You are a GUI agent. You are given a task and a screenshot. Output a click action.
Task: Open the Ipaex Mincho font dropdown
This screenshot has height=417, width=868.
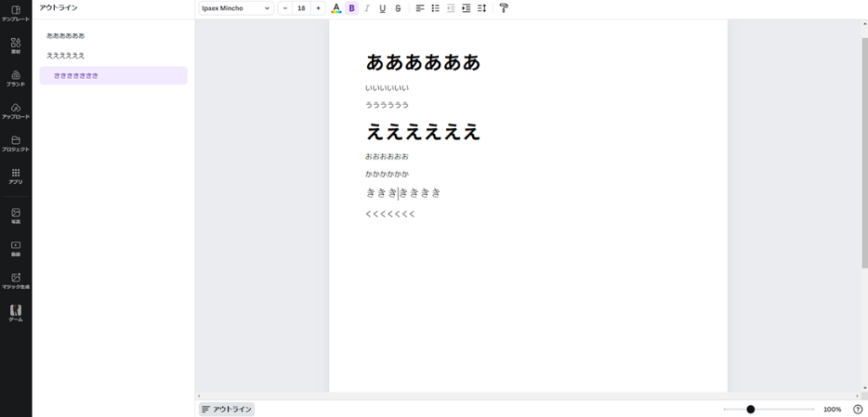point(236,8)
